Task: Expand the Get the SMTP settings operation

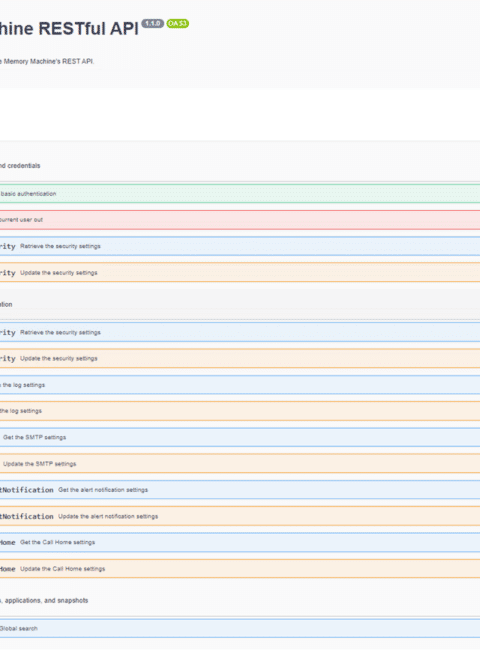Action: pyautogui.click(x=240, y=437)
